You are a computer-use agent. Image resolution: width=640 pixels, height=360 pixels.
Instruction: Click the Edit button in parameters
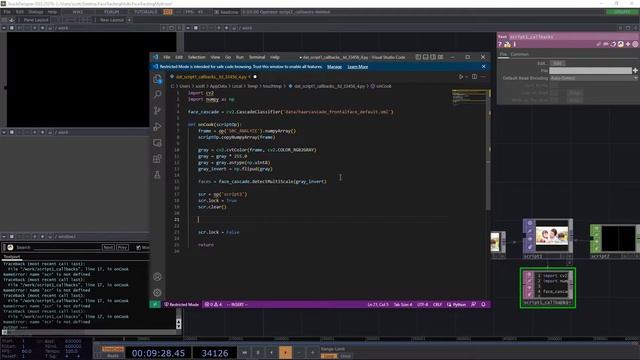click(x=558, y=63)
